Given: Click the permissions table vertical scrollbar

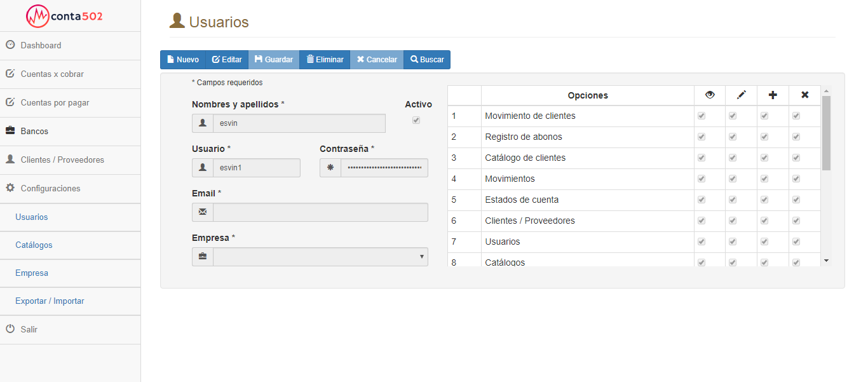Looking at the screenshot, I should [826, 133].
